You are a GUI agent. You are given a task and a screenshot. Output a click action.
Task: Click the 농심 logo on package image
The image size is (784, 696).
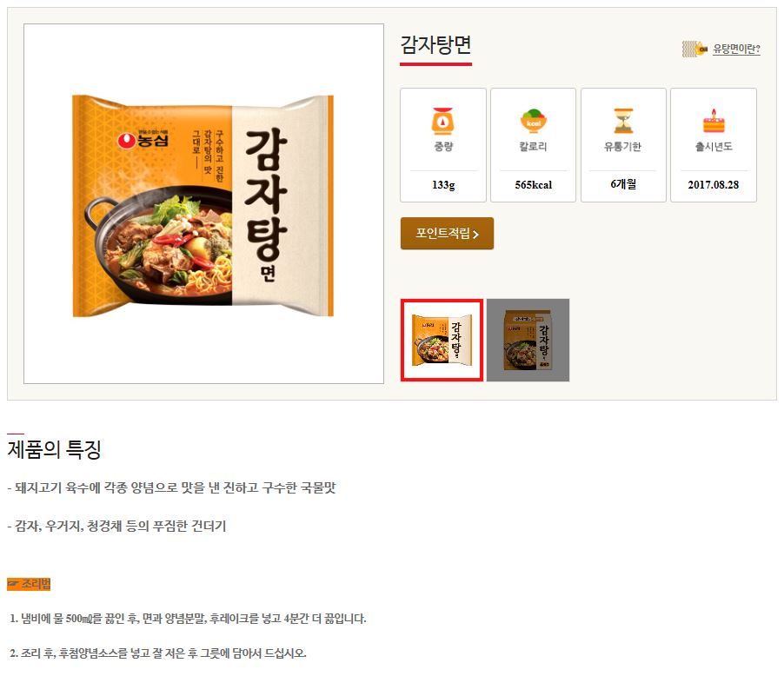coord(143,140)
